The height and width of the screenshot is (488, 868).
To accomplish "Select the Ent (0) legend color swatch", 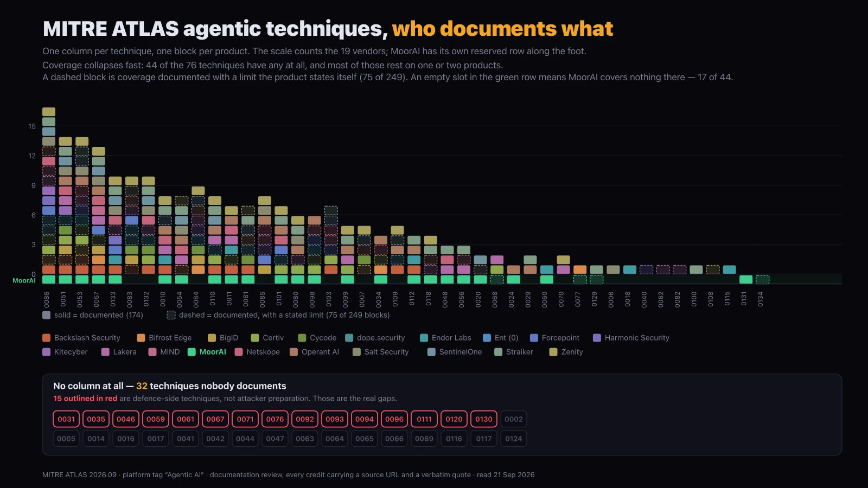I will point(487,338).
